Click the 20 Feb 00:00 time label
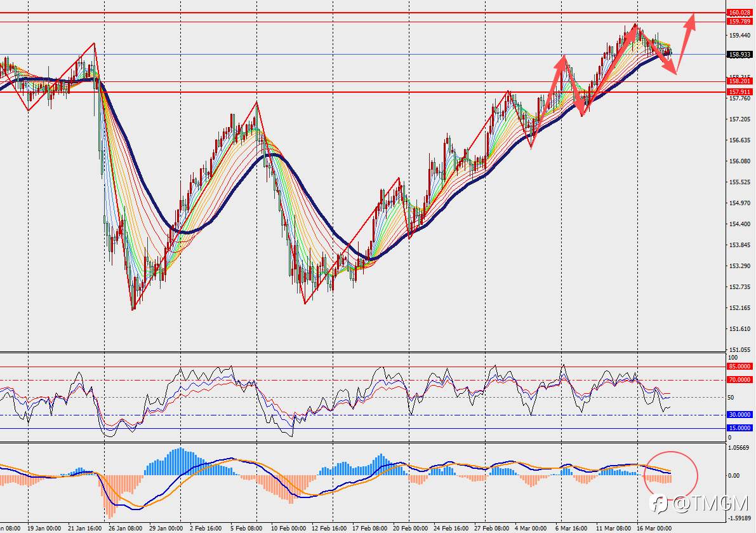This screenshot has height=533, width=756. coord(410,528)
